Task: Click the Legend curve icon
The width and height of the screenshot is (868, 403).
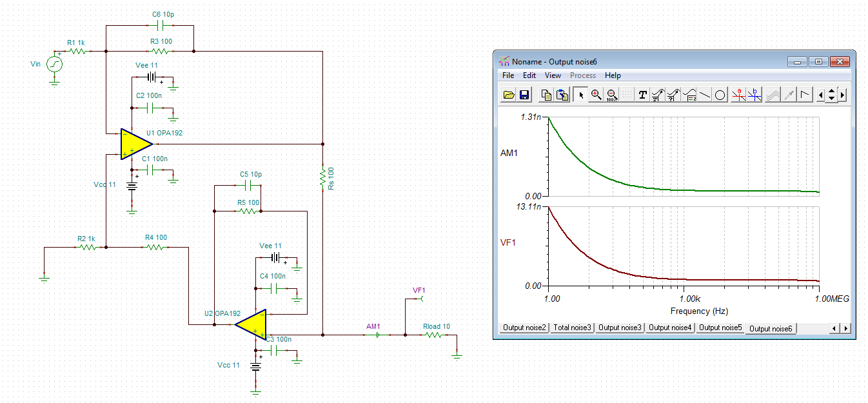Action: coord(689,95)
